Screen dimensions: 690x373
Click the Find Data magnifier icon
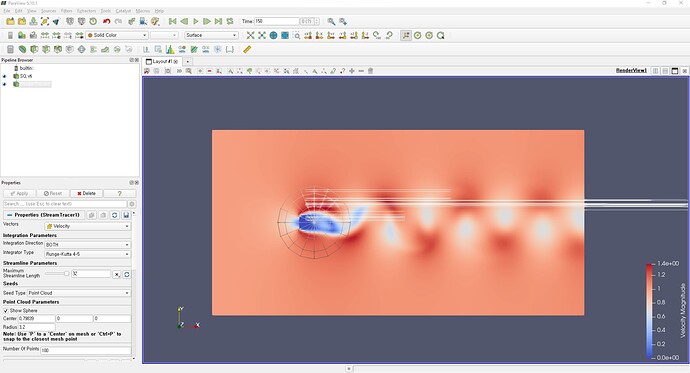coord(331,21)
